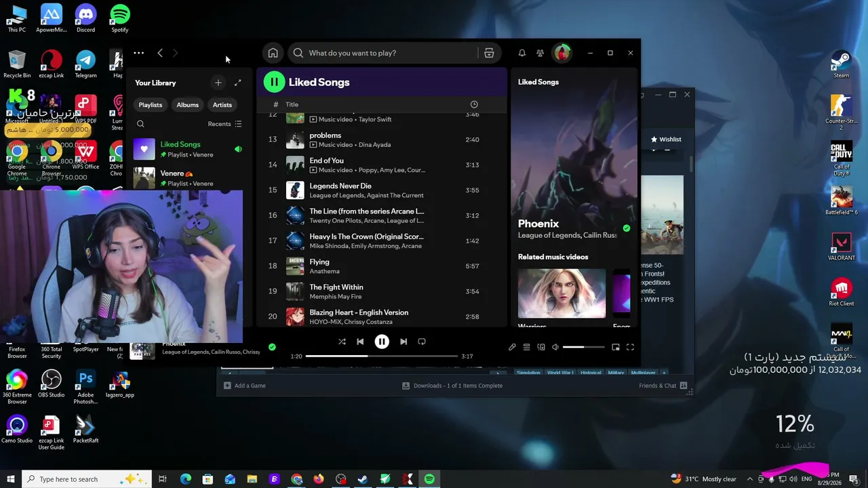Open the Discord desktop shortcut
The width and height of the screenshot is (868, 488).
pos(85,18)
